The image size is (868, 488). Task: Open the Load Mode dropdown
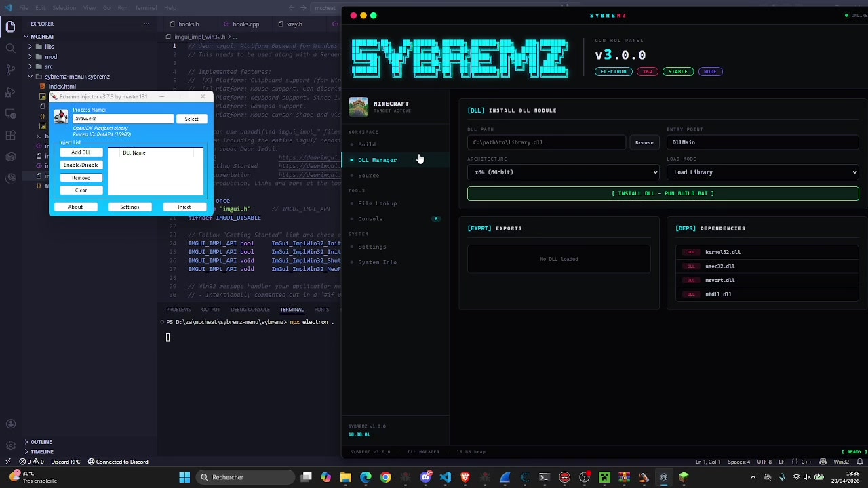(x=763, y=172)
